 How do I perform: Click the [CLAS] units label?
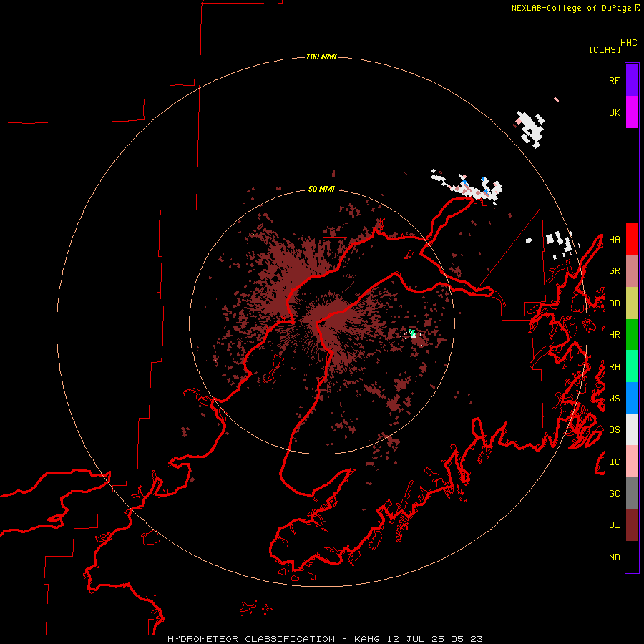click(605, 49)
